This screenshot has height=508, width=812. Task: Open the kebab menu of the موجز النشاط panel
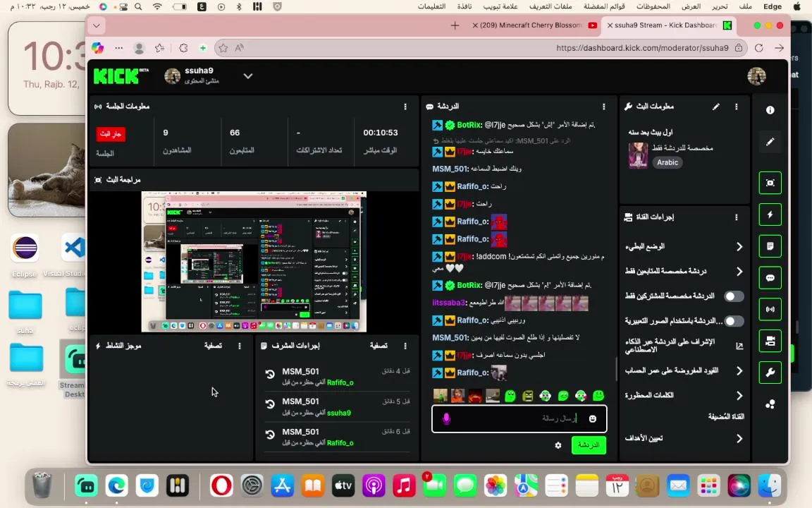pos(239,346)
